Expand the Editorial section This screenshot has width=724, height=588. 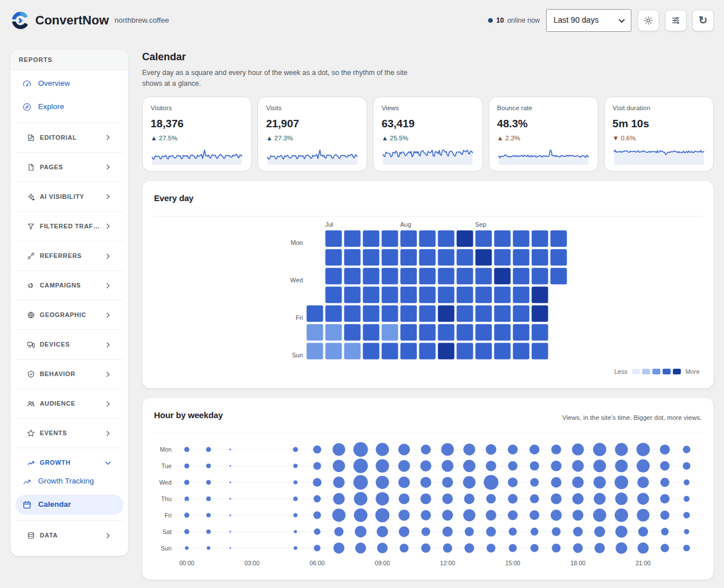[69, 137]
